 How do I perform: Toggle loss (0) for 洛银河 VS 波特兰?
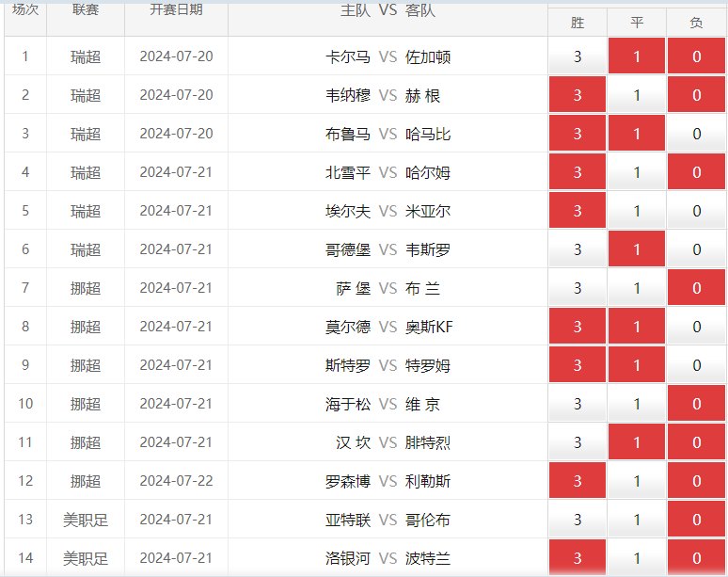point(696,557)
